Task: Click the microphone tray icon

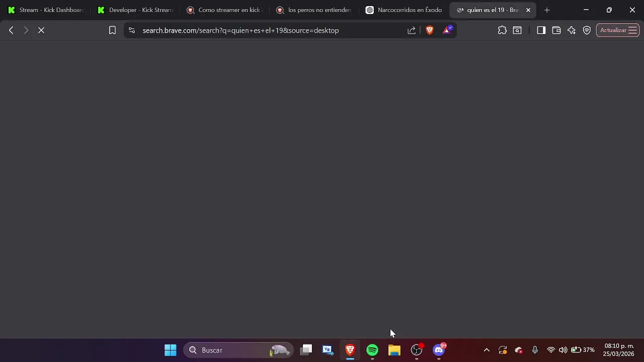Action: tap(535, 350)
